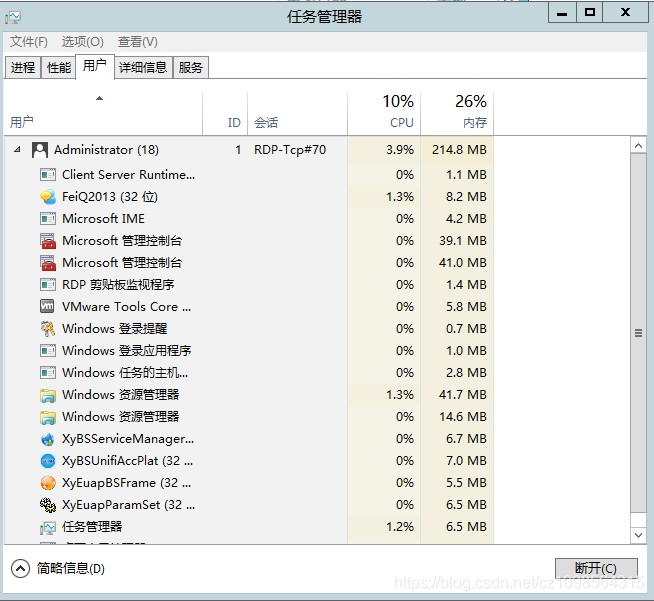Sort by the ID column header
The height and width of the screenshot is (601, 654).
click(x=225, y=113)
